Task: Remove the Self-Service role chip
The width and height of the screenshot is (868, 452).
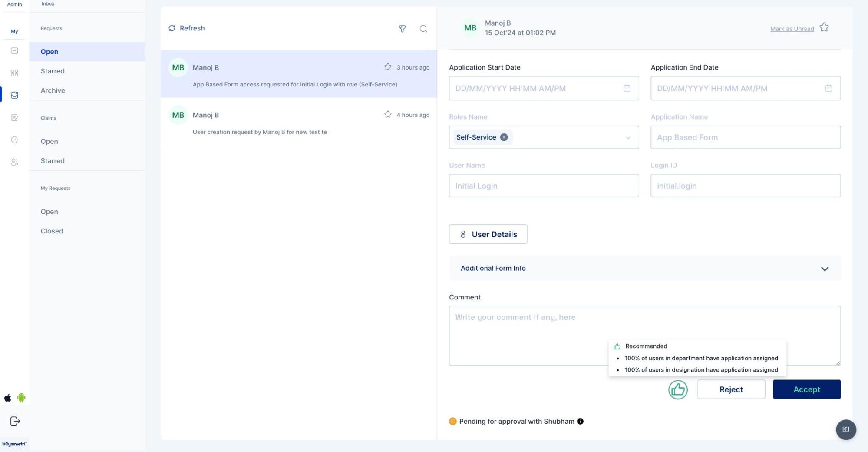Action: (x=504, y=137)
